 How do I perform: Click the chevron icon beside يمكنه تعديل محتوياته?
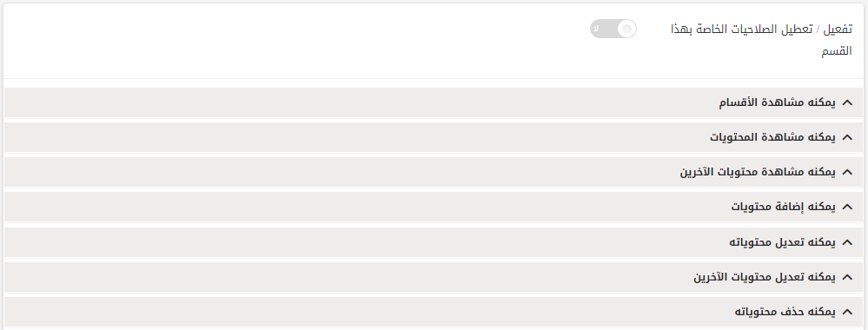point(847,242)
